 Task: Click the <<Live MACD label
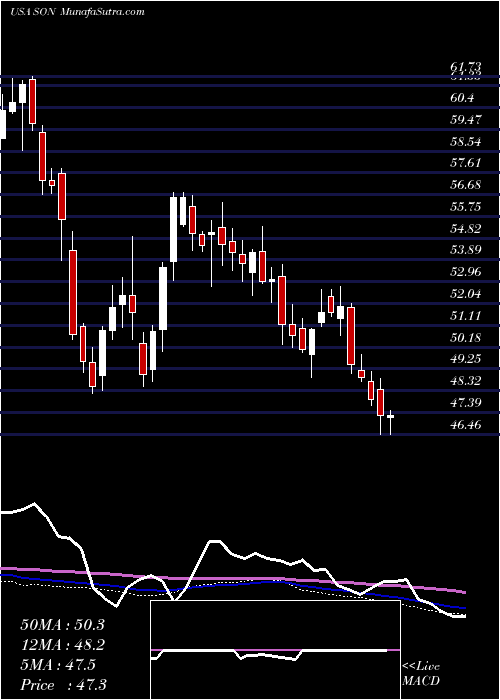421,674
